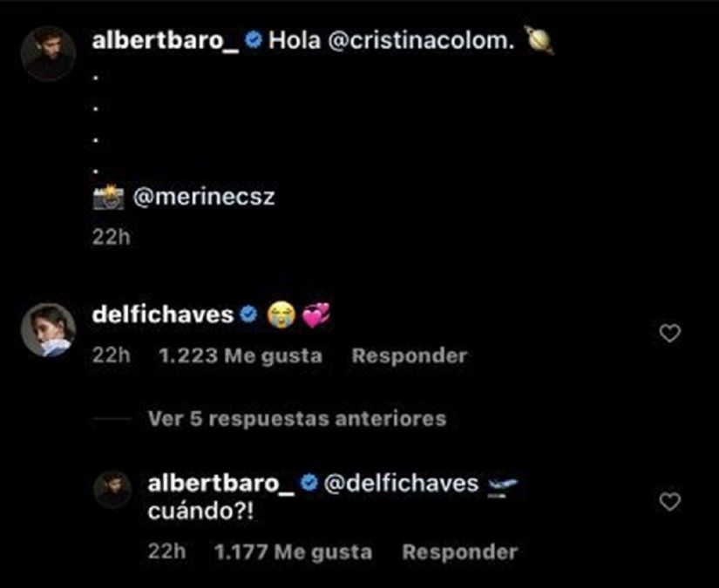Click the albertbaro_ username in the caption

point(166,40)
